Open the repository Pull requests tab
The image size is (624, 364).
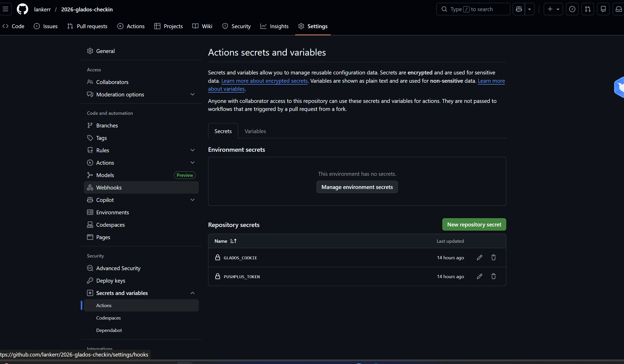87,26
